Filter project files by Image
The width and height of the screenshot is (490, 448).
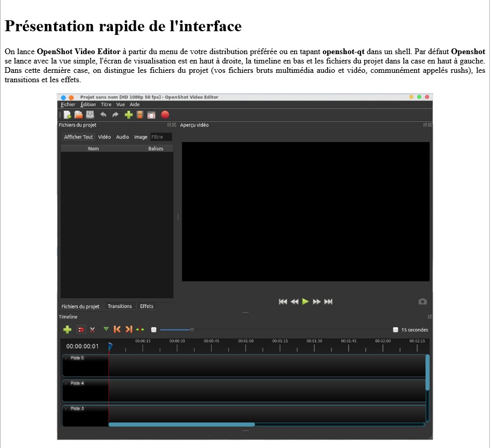[140, 137]
